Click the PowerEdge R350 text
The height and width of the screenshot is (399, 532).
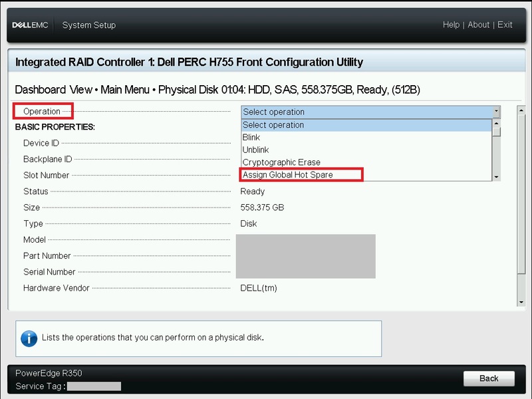pyautogui.click(x=49, y=373)
